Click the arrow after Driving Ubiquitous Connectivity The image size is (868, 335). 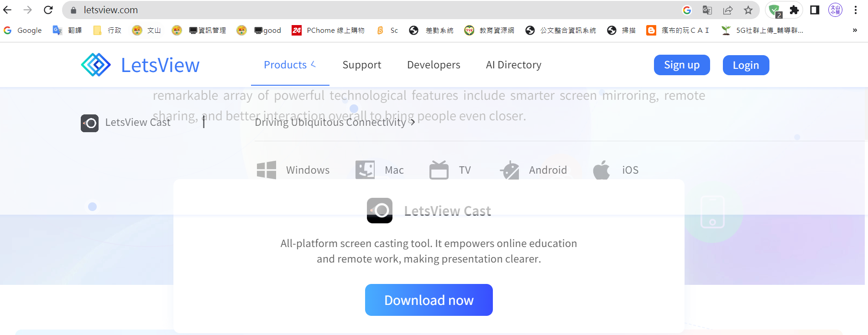(412, 122)
